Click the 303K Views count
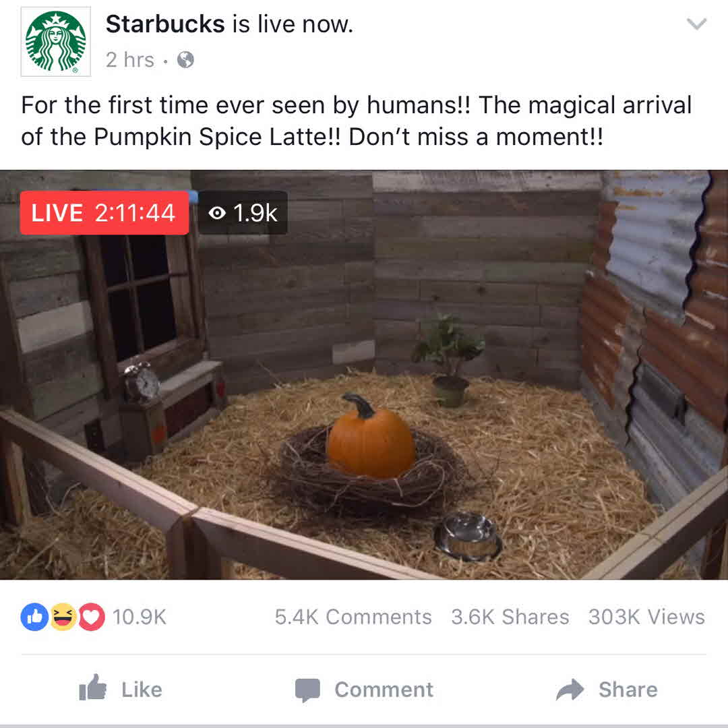The width and height of the screenshot is (728, 728). 646,617
